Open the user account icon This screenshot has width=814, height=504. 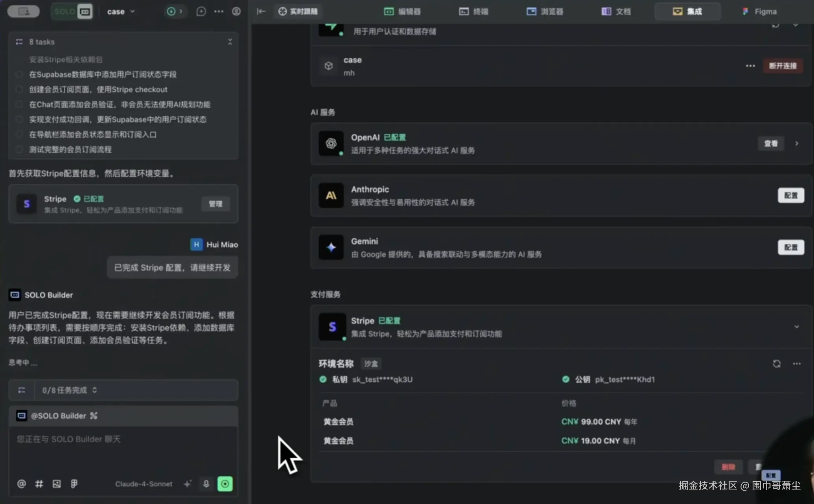click(236, 11)
